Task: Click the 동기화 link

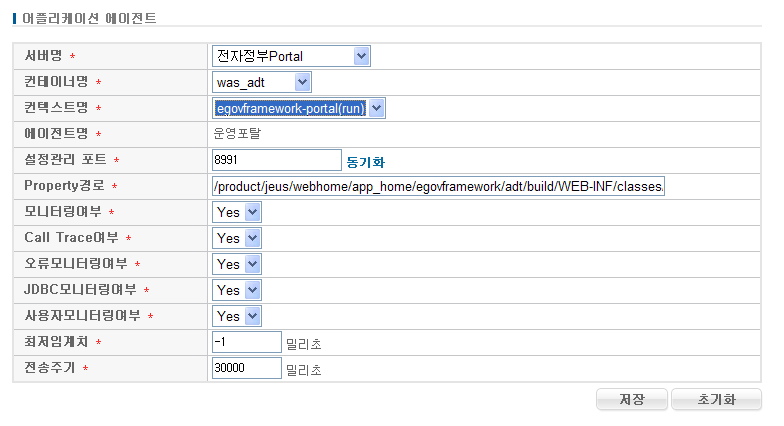Action: [365, 161]
